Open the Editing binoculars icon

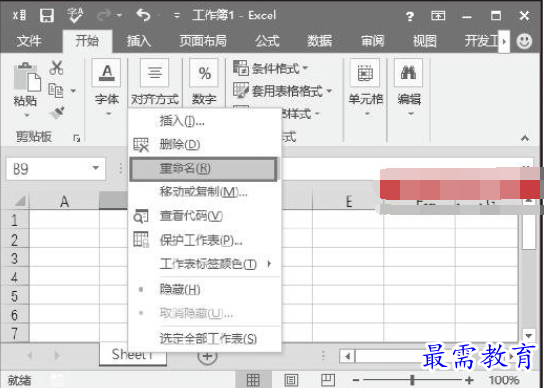(x=408, y=73)
